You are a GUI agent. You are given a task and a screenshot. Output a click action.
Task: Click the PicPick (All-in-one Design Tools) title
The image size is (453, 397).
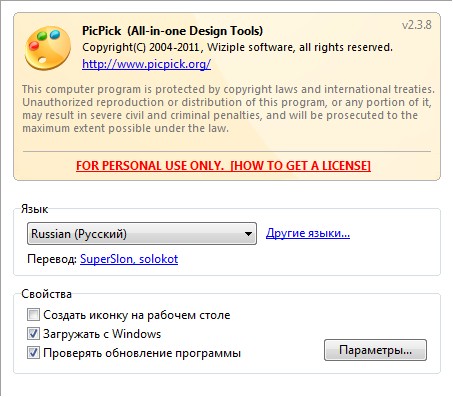point(172,31)
